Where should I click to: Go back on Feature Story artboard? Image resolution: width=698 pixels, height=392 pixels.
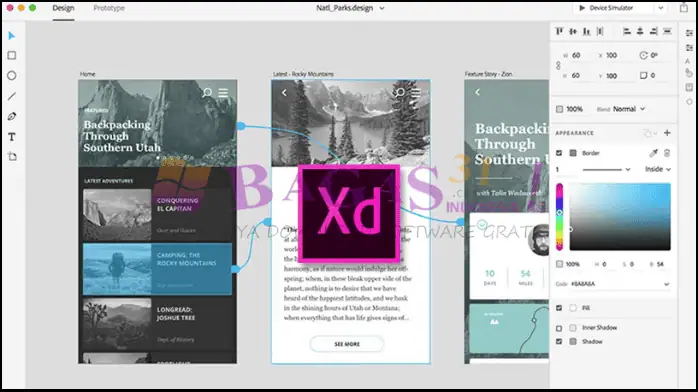[x=477, y=92]
